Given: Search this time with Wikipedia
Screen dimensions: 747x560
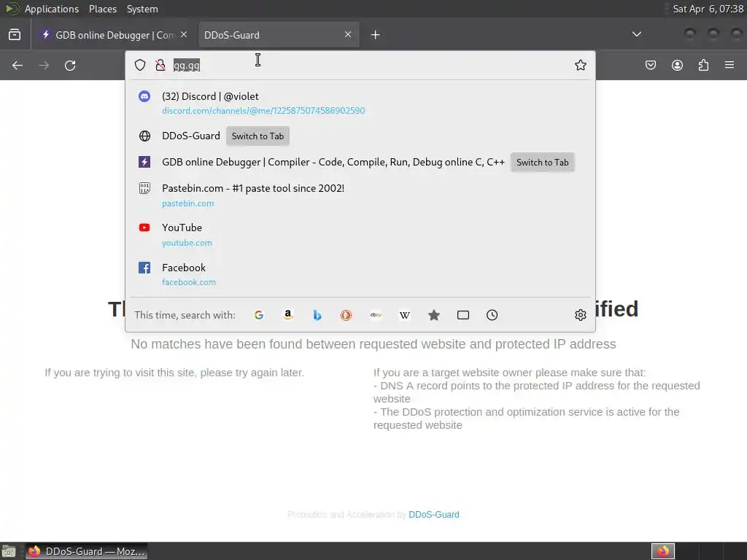Looking at the screenshot, I should (404, 315).
